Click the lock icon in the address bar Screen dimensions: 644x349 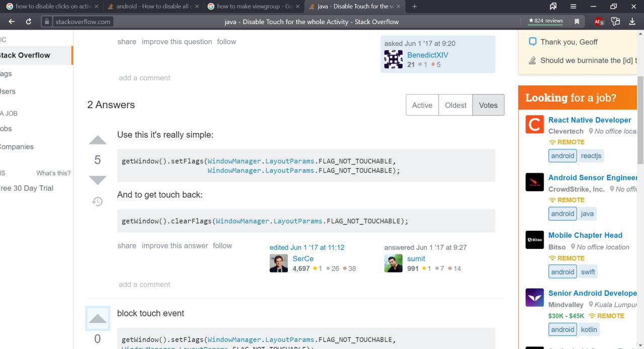(x=47, y=22)
